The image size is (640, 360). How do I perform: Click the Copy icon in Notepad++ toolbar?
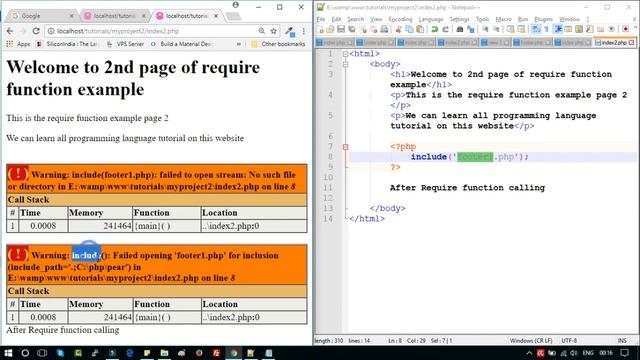point(409,29)
